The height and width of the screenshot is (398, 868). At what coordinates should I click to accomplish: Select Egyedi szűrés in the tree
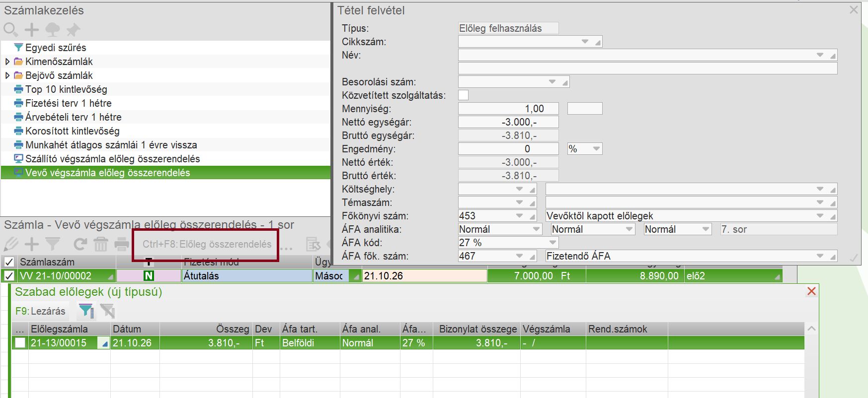click(x=56, y=48)
